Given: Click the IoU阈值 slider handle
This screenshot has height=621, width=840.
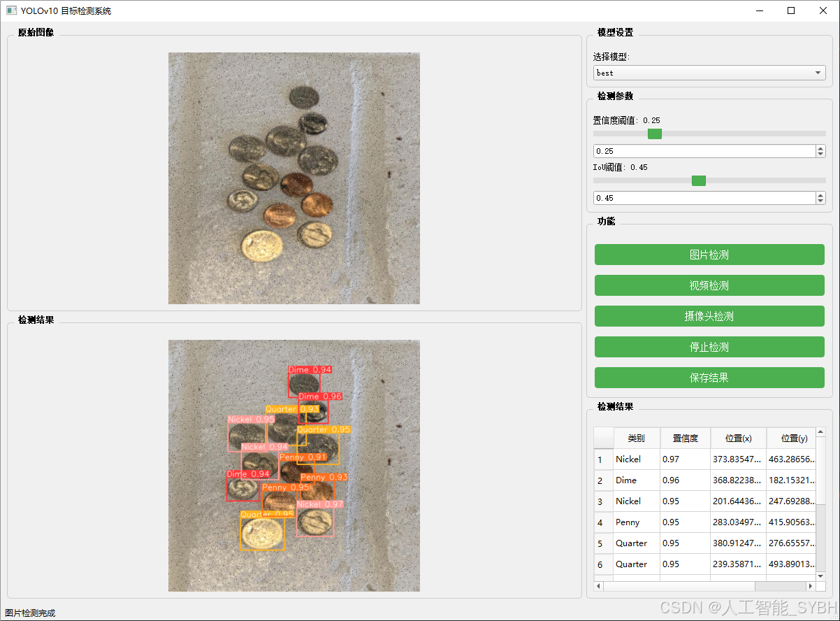Looking at the screenshot, I should coord(698,180).
